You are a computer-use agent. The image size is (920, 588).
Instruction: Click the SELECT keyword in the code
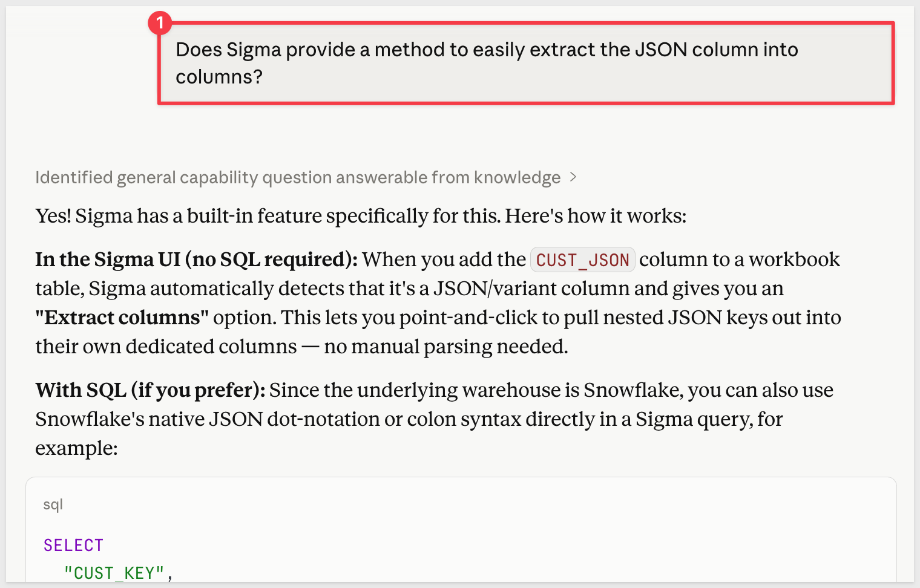(x=73, y=545)
